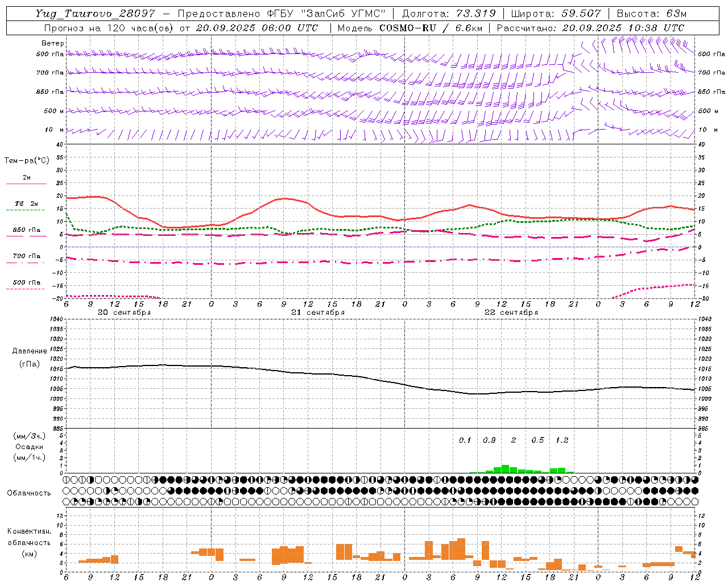Click the 3-hour precipitation value '1.2'
728x582 pixels.
coord(562,440)
